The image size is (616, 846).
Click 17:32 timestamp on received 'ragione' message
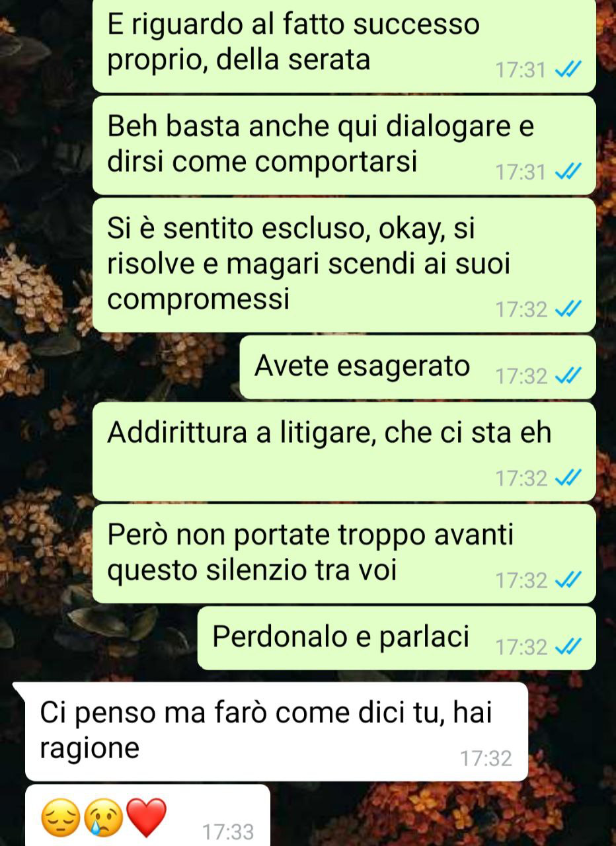(x=486, y=759)
